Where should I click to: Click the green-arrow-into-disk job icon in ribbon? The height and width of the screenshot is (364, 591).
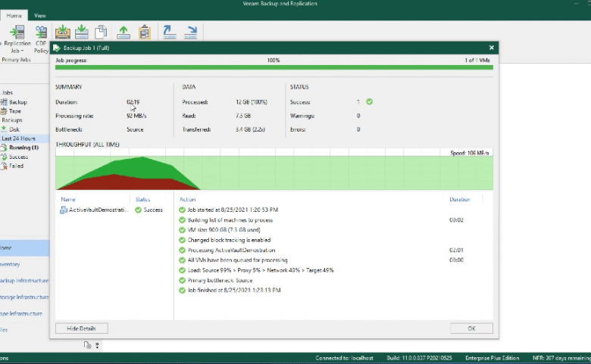(x=82, y=32)
